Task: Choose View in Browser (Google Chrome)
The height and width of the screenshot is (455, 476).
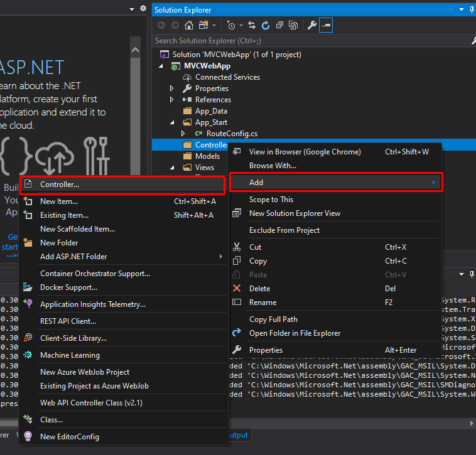Action: click(335, 152)
